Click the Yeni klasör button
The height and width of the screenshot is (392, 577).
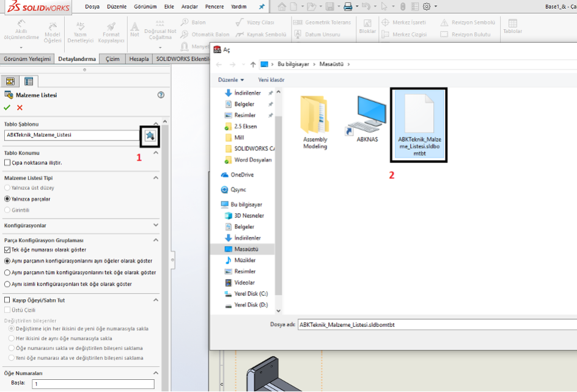click(271, 80)
